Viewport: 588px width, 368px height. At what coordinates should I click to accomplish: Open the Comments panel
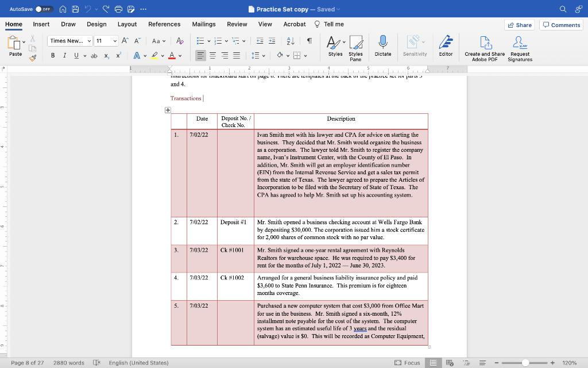(561, 24)
